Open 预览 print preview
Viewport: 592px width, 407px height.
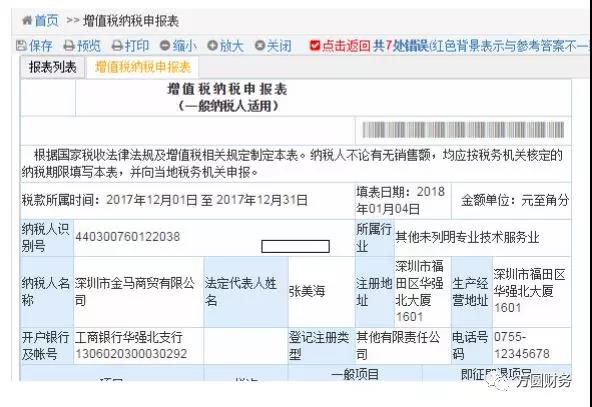pyautogui.click(x=82, y=46)
